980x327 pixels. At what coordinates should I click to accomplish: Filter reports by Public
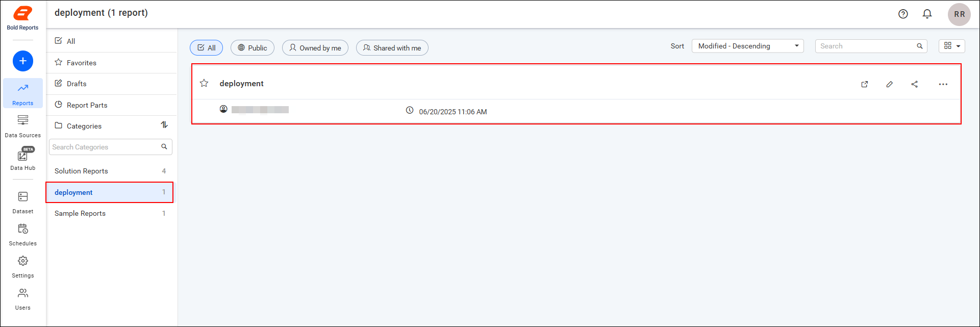pos(253,48)
